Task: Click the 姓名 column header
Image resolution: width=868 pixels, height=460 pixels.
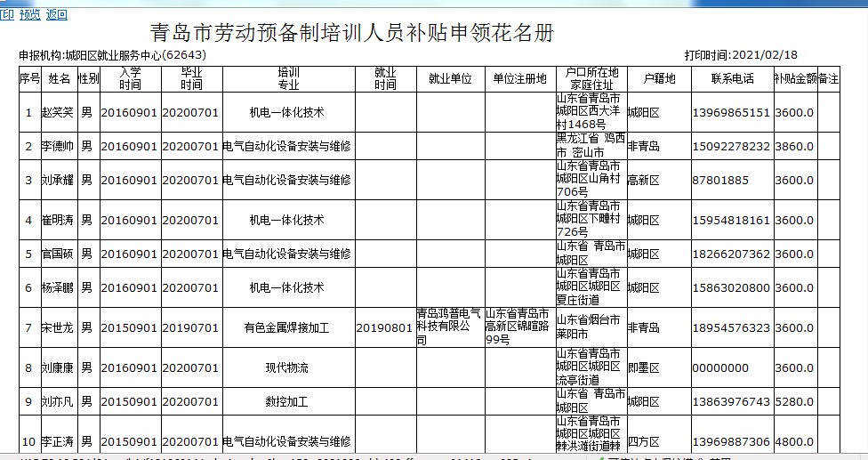Action: [59, 78]
